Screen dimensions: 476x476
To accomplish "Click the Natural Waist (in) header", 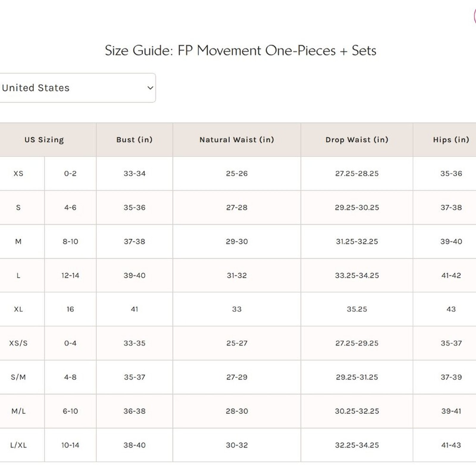I will [237, 140].
